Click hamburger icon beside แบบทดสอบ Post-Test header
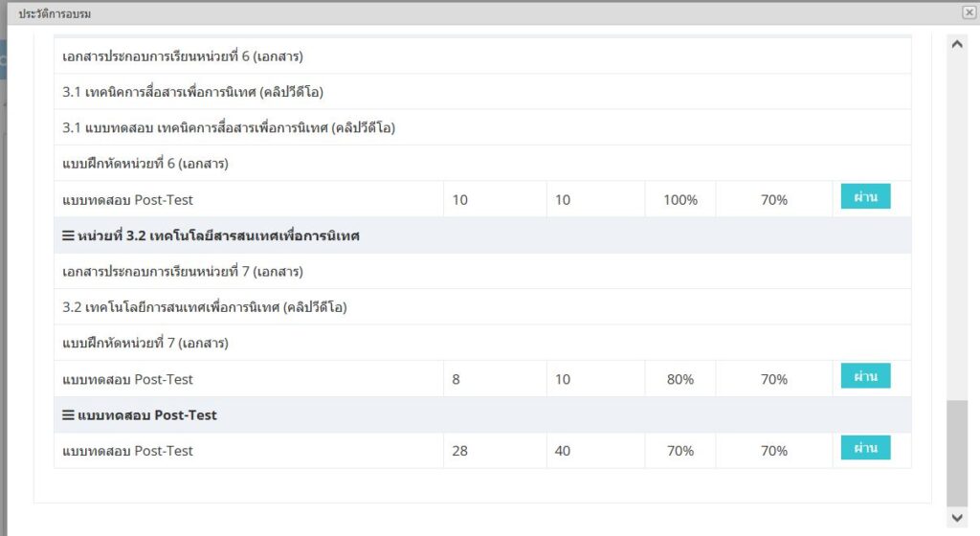980x536 pixels. pos(68,415)
